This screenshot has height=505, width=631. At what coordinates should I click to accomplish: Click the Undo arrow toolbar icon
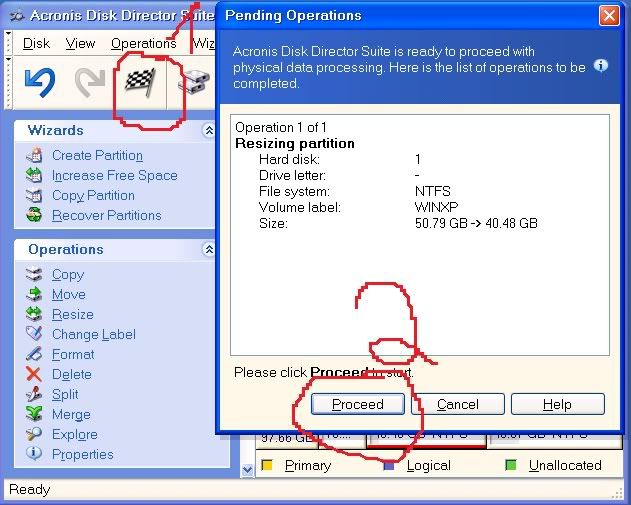tap(39, 82)
